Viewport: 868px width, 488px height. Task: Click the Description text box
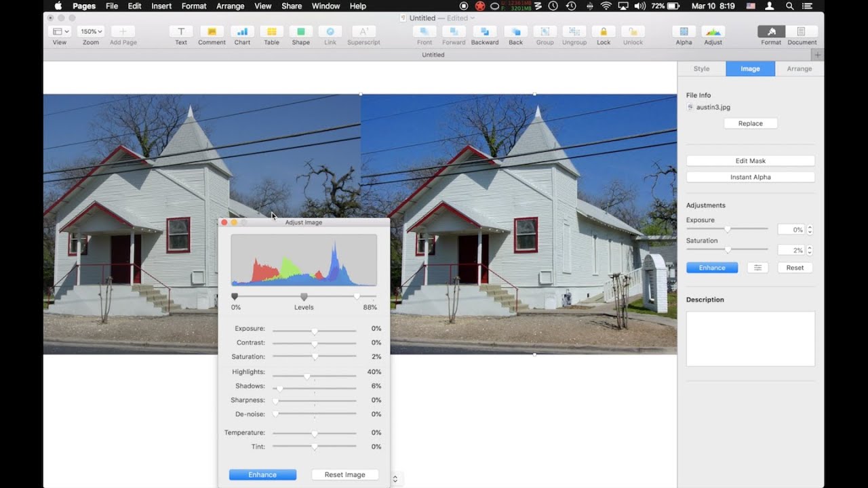[751, 339]
